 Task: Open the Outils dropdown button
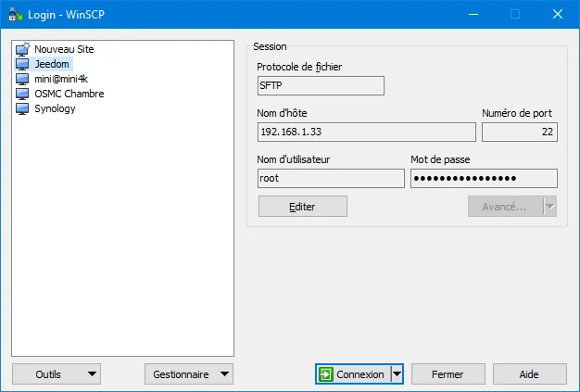click(57, 374)
